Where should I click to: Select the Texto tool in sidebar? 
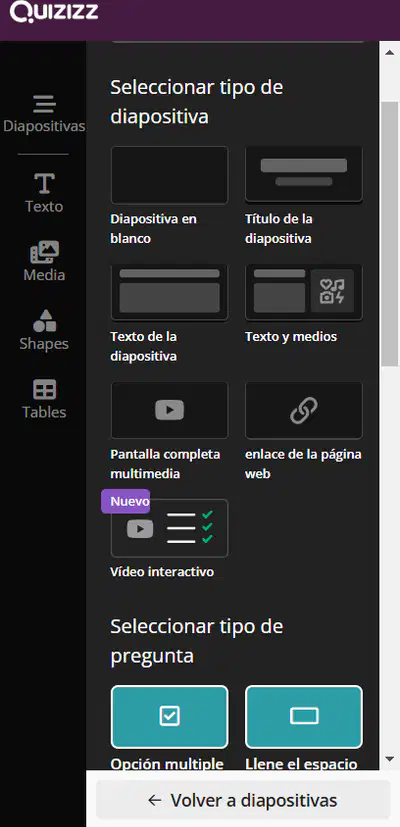point(44,193)
